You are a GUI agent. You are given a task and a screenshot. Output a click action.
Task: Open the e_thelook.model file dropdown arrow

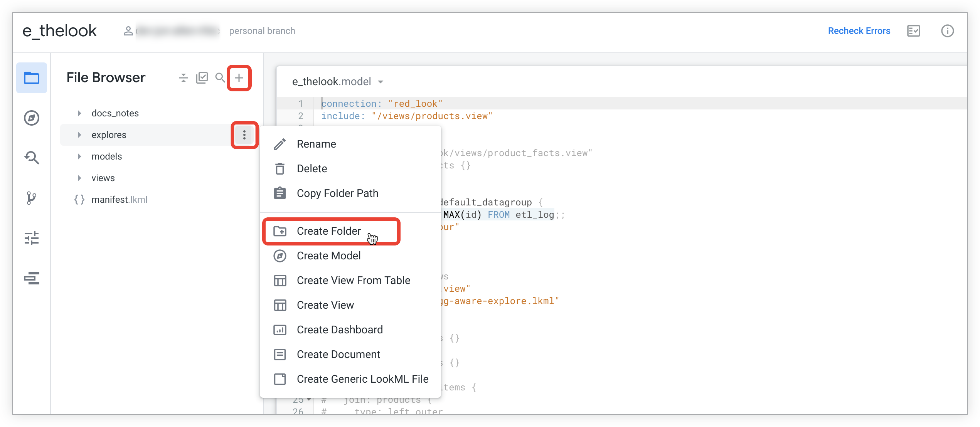click(x=381, y=82)
